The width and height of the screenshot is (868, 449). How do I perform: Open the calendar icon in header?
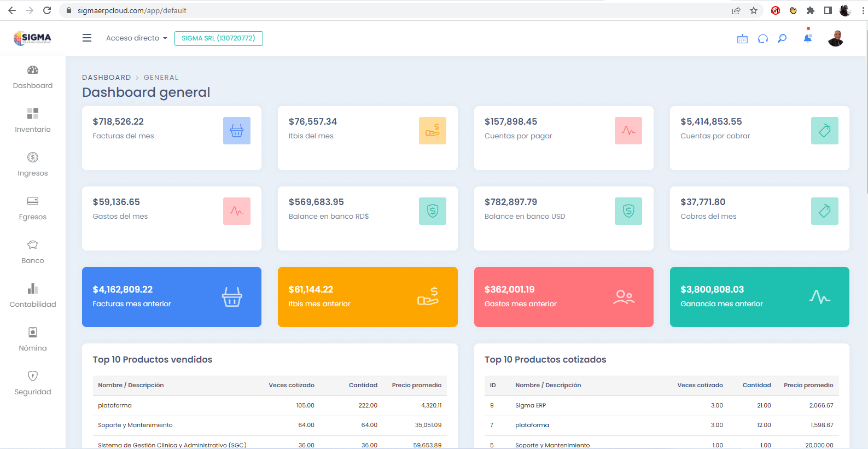742,38
